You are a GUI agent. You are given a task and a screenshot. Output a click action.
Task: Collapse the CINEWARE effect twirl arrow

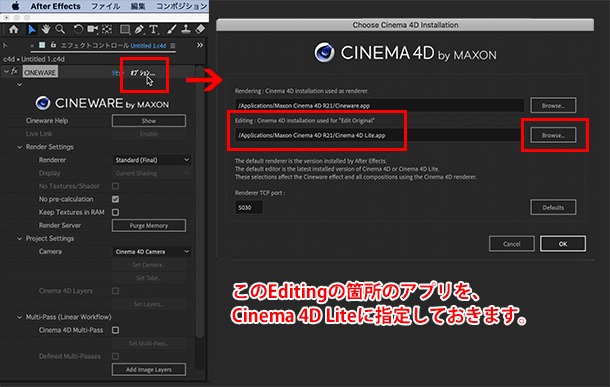pos(6,72)
